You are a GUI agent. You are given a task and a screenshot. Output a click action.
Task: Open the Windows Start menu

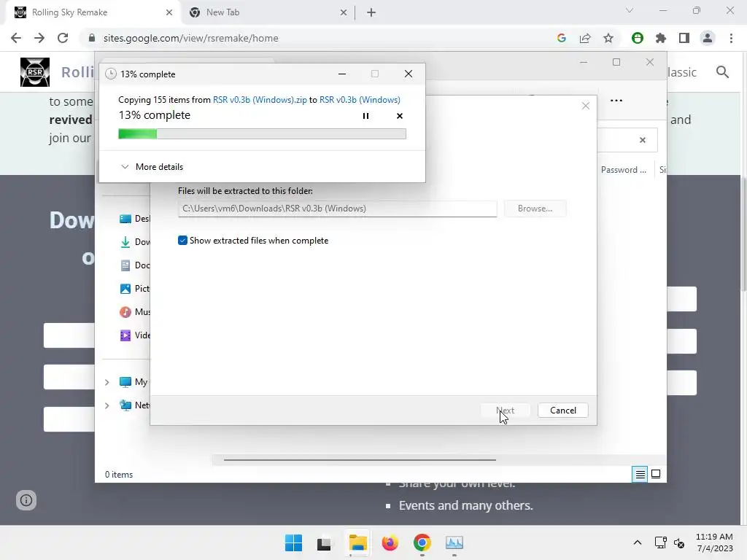[293, 542]
